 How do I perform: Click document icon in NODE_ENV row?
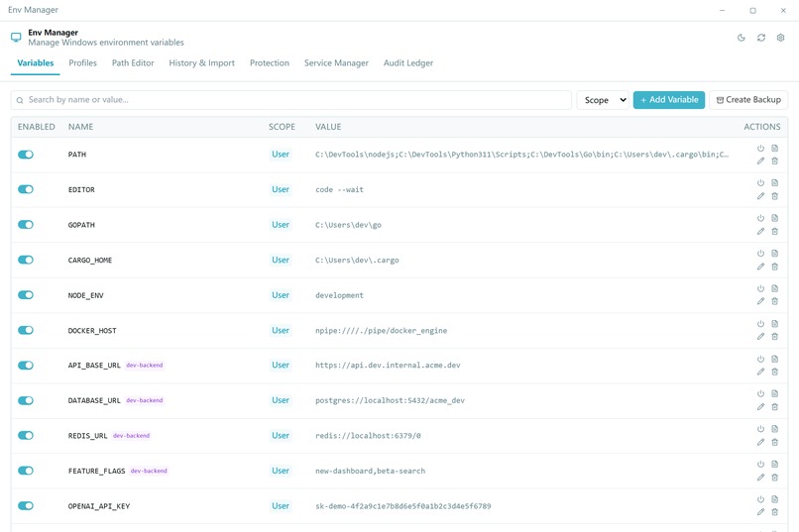coord(774,288)
